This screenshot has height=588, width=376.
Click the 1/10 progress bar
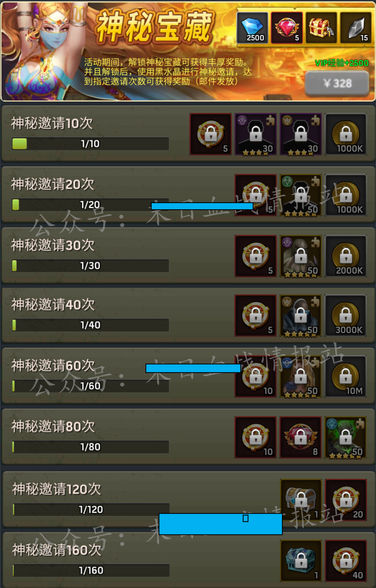coord(90,144)
